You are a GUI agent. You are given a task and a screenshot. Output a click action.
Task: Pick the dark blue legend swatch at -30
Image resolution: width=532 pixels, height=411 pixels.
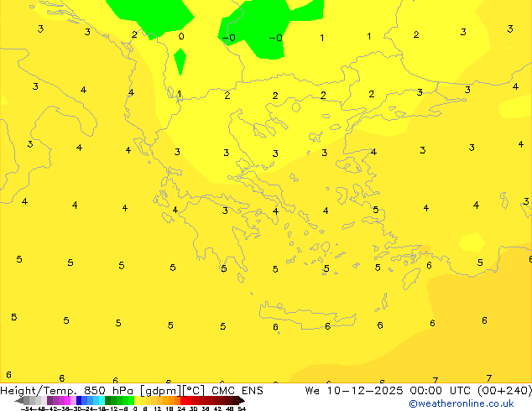click(x=79, y=401)
